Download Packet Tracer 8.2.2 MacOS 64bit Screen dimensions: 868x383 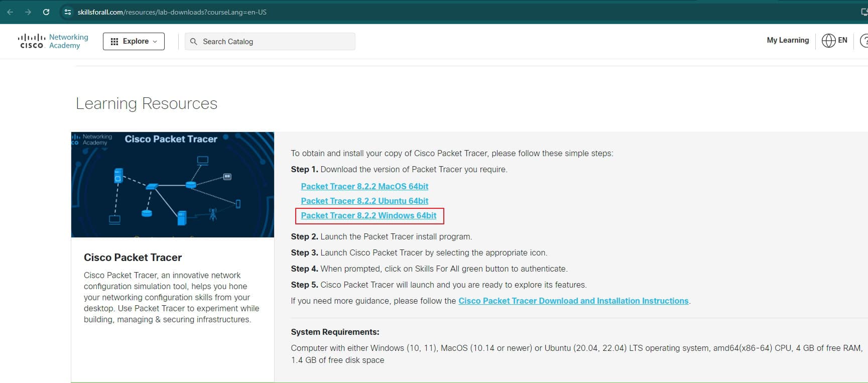point(364,186)
